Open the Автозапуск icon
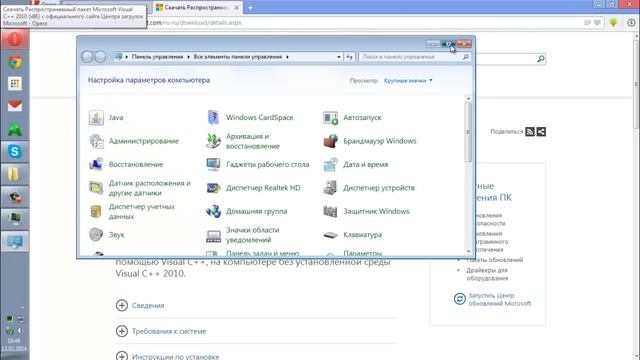640x360 pixels. tap(330, 118)
